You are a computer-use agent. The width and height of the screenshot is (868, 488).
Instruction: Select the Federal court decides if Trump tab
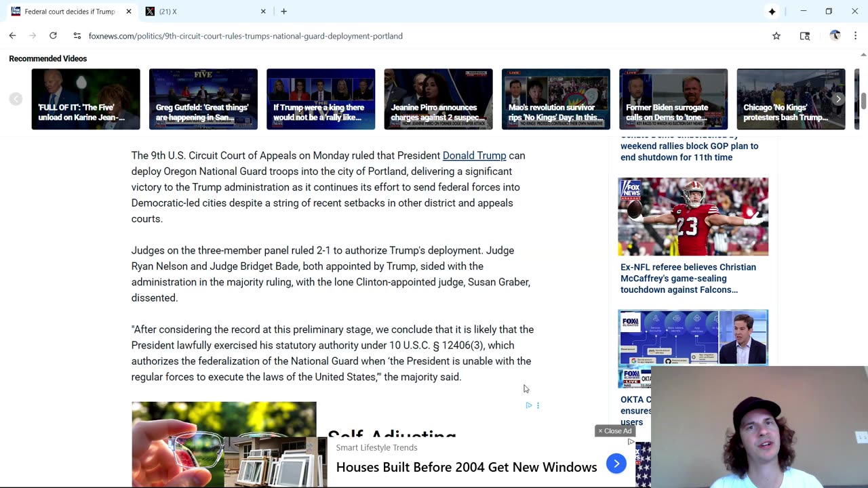(70, 12)
